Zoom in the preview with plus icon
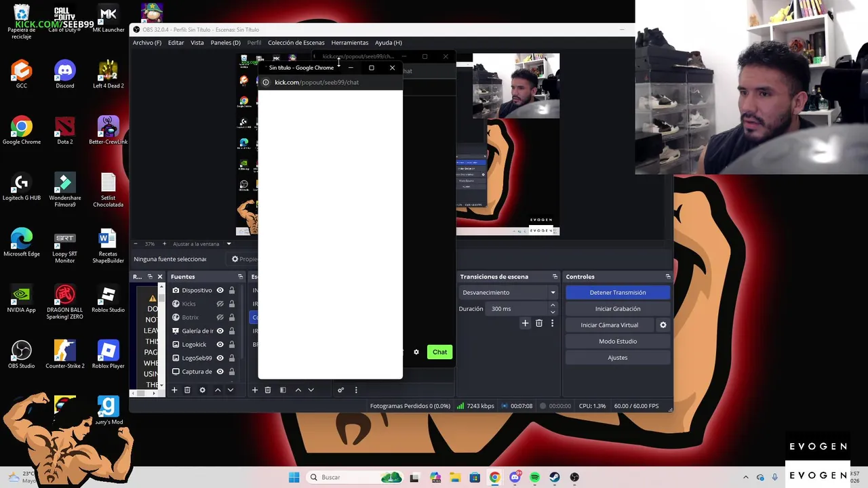The image size is (868, 488). pos(164,244)
